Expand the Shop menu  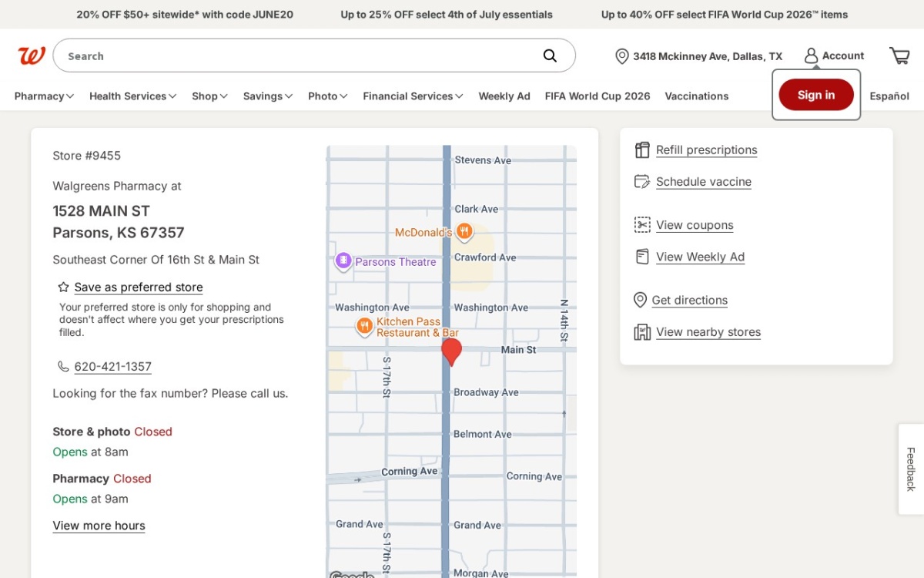coord(209,96)
